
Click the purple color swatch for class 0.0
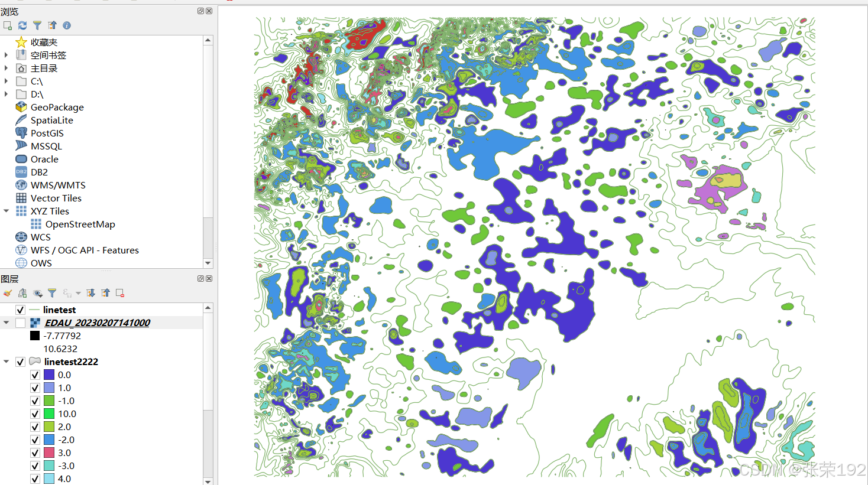pyautogui.click(x=49, y=375)
